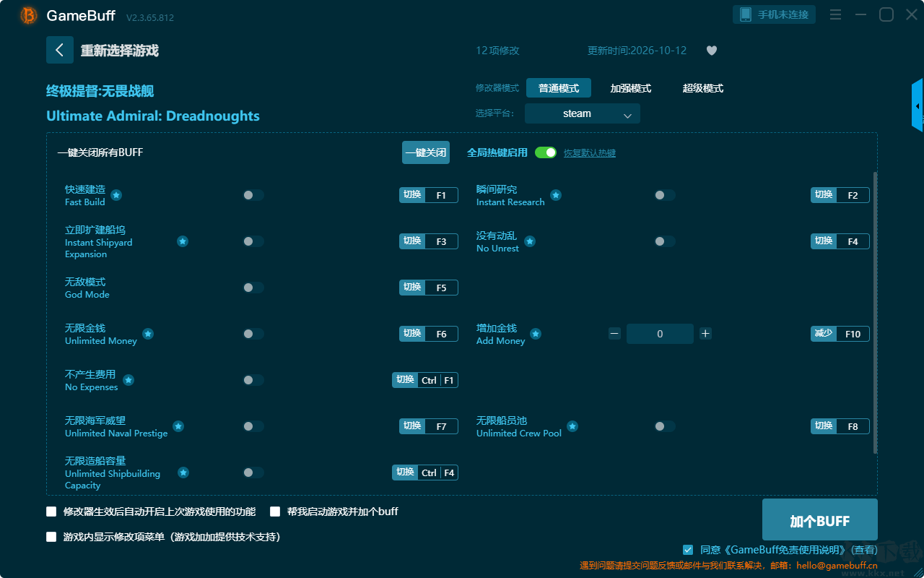Viewport: 924px width, 578px height.
Task: Click star icon beside Unlimited Crew Pool
Action: pos(572,426)
